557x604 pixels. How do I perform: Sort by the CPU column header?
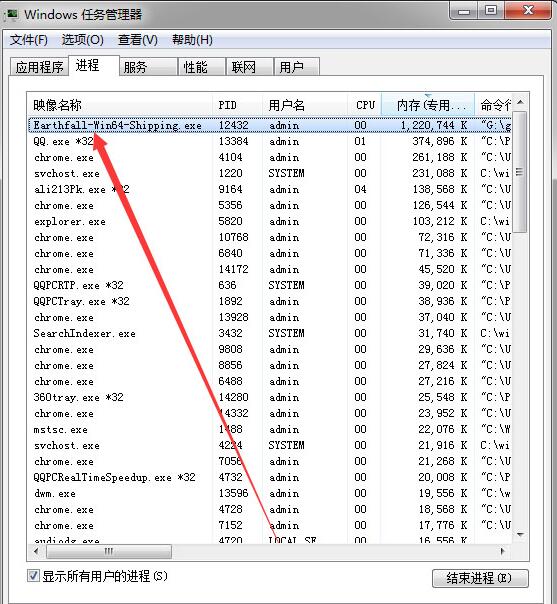pos(365,105)
